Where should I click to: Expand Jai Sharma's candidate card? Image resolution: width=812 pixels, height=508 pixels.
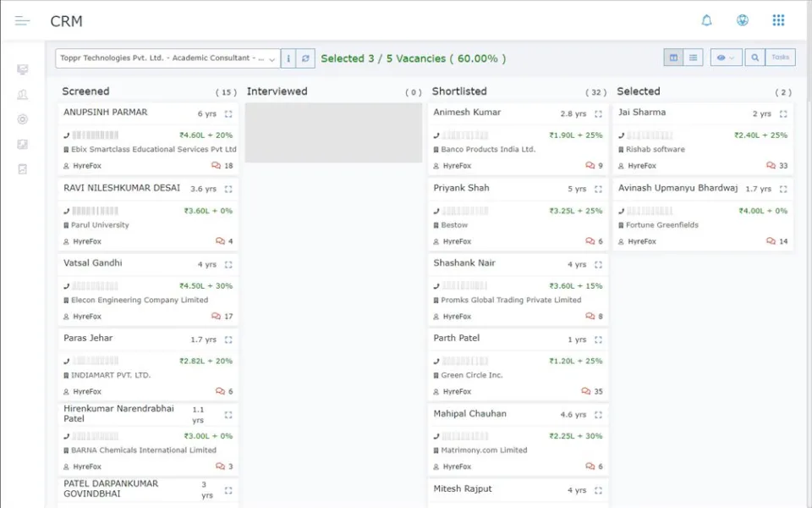tap(782, 113)
